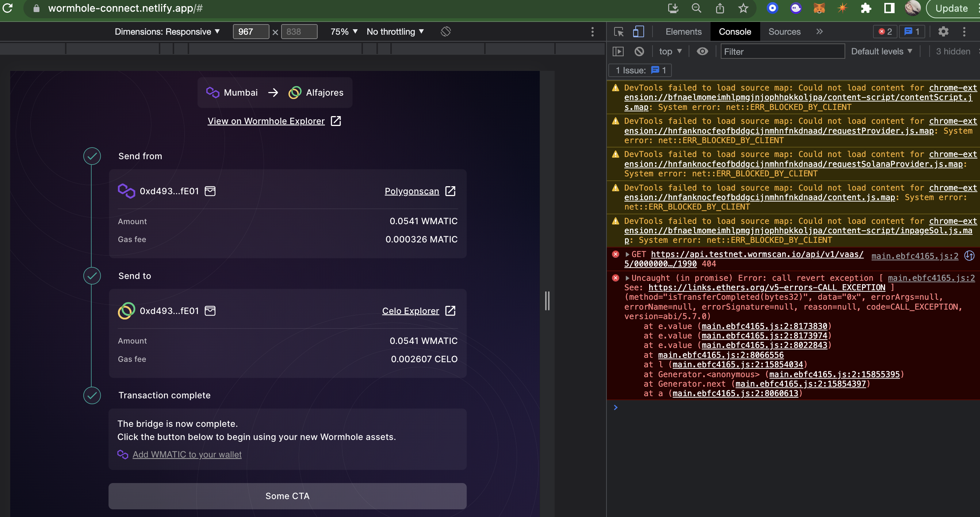Create a live expression with the eye icon
The image size is (980, 517).
click(x=702, y=51)
